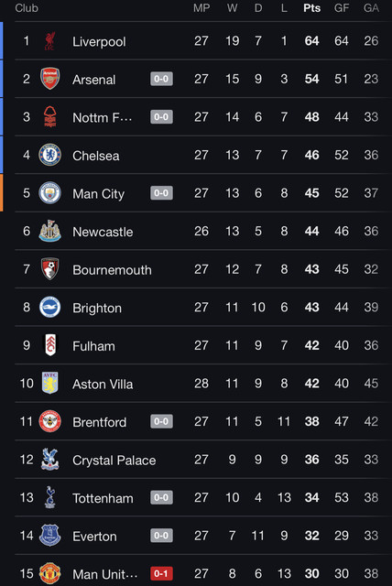Open the Everton team name
The height and width of the screenshot is (586, 392).
[94, 537]
